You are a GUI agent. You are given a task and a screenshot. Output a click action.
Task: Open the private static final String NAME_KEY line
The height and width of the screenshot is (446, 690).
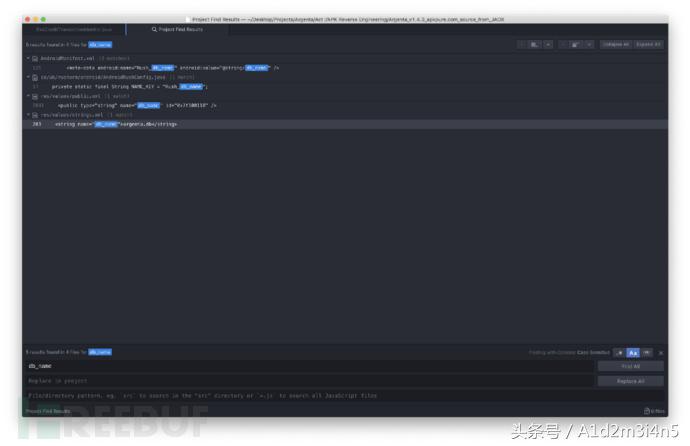click(345, 87)
